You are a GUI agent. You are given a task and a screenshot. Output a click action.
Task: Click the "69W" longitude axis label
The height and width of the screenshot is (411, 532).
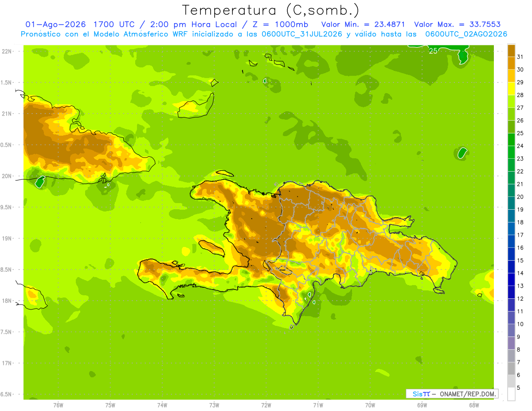(422, 406)
